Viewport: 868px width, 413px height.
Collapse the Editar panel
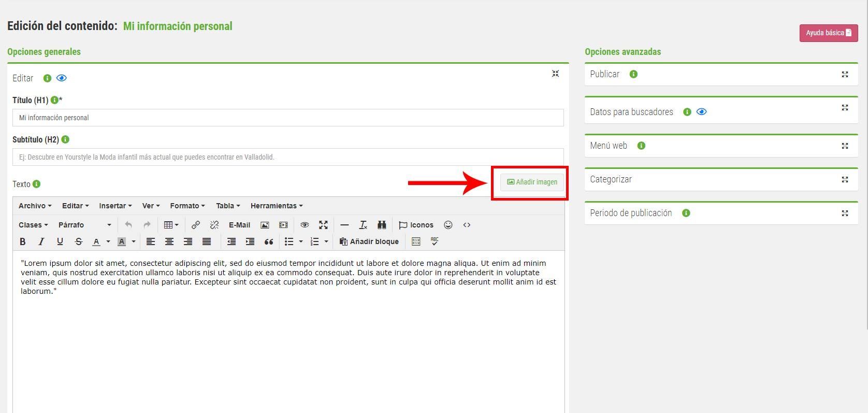555,74
